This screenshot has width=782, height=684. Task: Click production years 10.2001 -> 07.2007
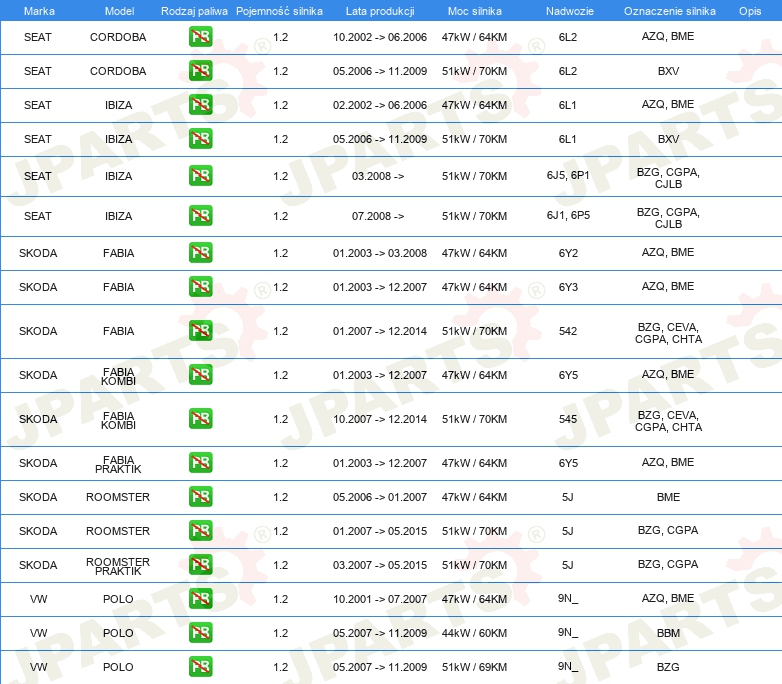coord(380,599)
